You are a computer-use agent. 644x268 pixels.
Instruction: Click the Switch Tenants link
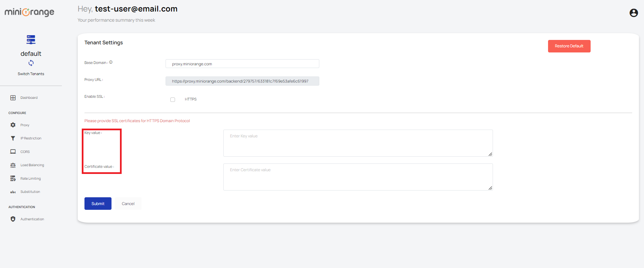click(31, 74)
